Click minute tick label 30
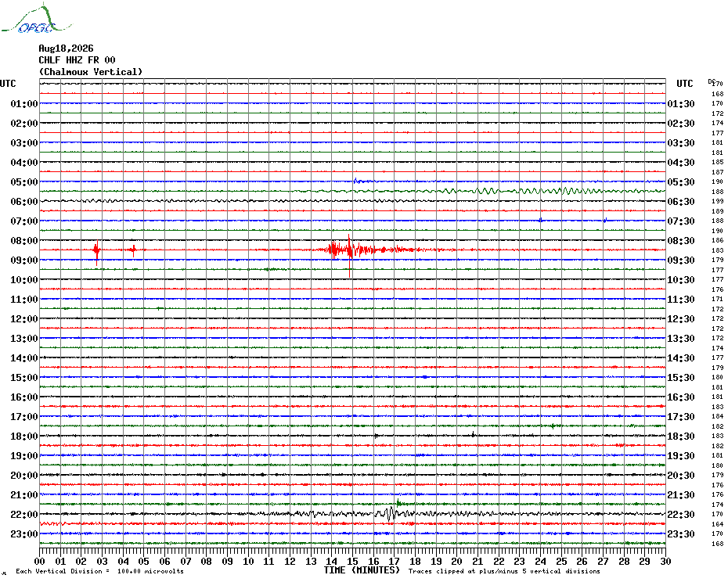728x582 pixels. tap(666, 562)
